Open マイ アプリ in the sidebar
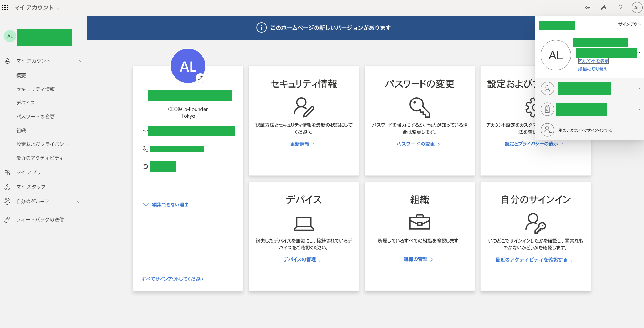 [x=29, y=172]
